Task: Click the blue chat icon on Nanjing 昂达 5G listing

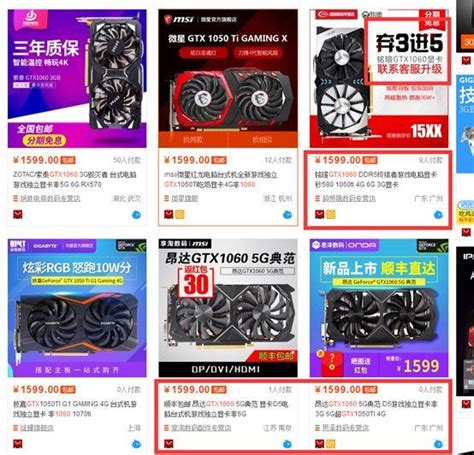Action: tap(287, 444)
